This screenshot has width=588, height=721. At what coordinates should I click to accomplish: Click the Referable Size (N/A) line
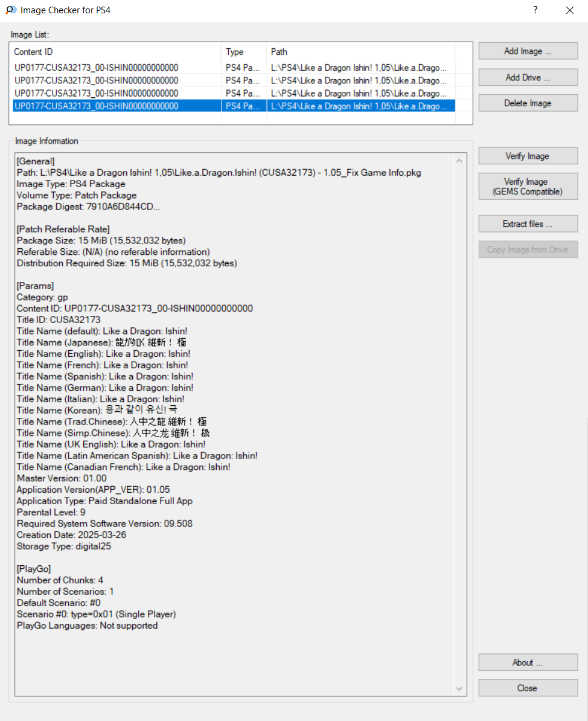tap(113, 252)
